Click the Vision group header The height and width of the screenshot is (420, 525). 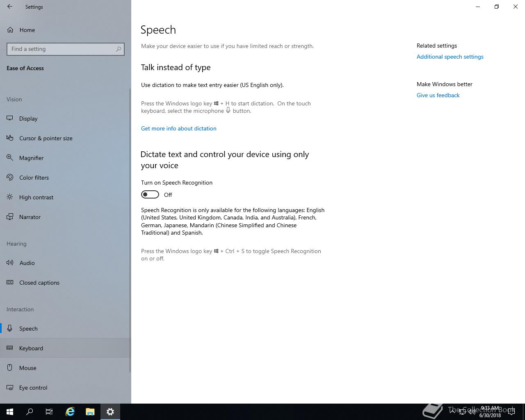[x=14, y=99]
